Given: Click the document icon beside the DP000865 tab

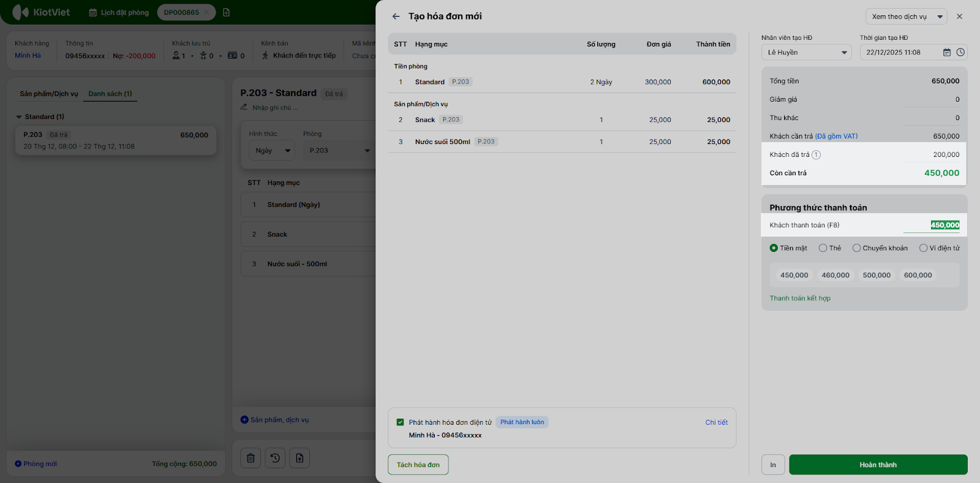Looking at the screenshot, I should pyautogui.click(x=226, y=12).
